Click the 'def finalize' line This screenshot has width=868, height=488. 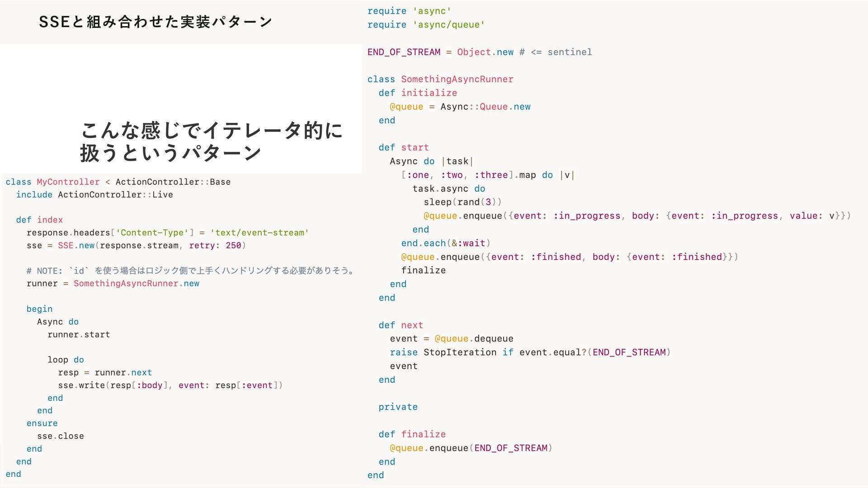tap(412, 434)
